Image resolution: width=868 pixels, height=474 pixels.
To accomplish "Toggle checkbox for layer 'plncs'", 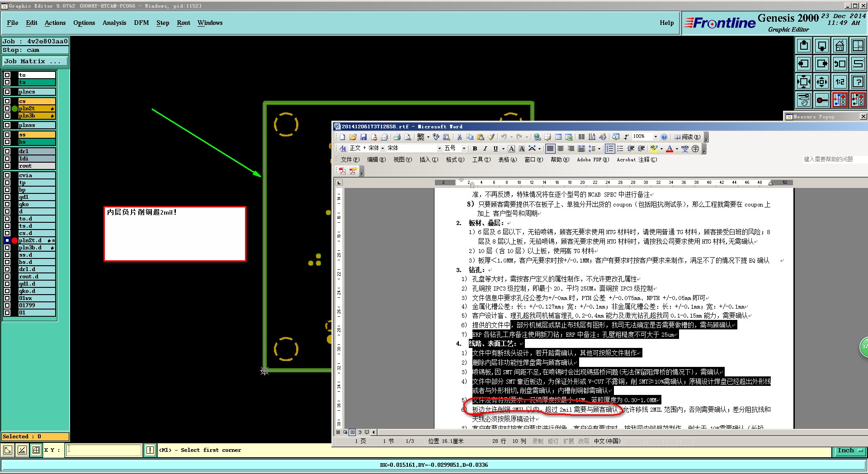I will (x=7, y=92).
